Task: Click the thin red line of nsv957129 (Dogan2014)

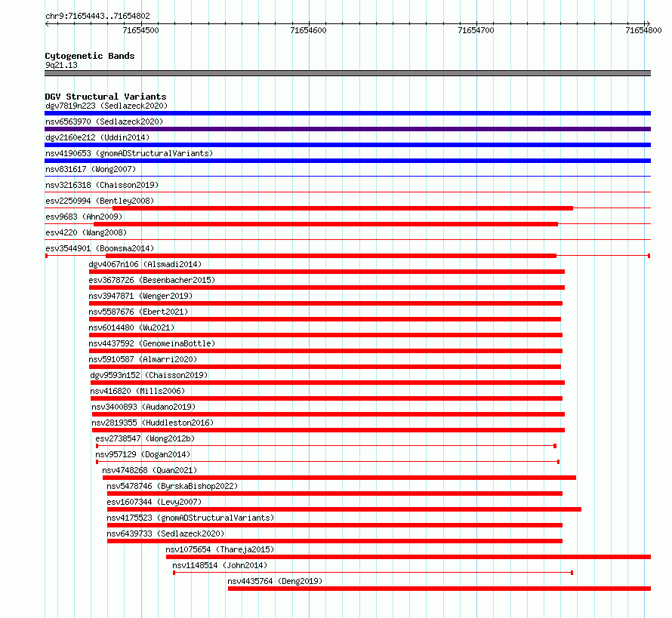Action: click(328, 462)
